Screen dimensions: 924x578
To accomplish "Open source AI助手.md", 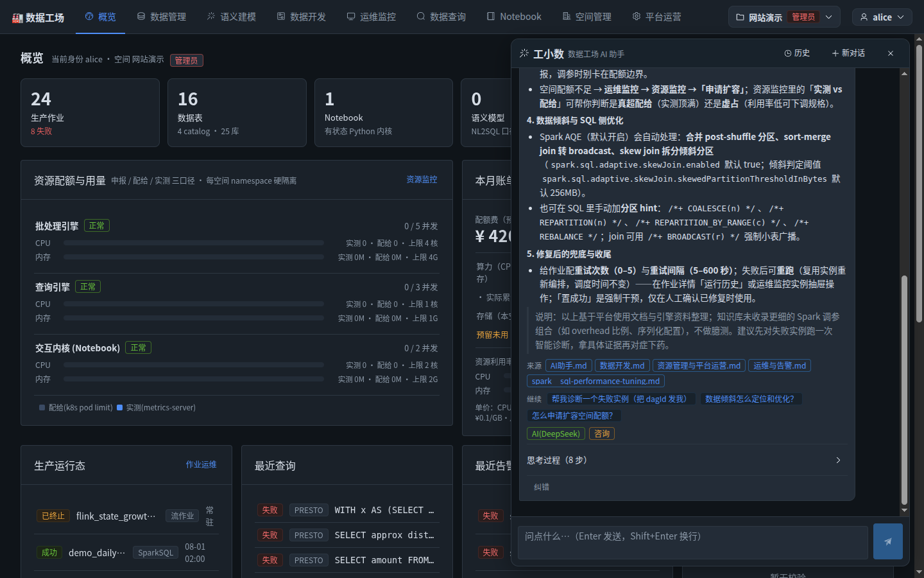I will [x=569, y=365].
